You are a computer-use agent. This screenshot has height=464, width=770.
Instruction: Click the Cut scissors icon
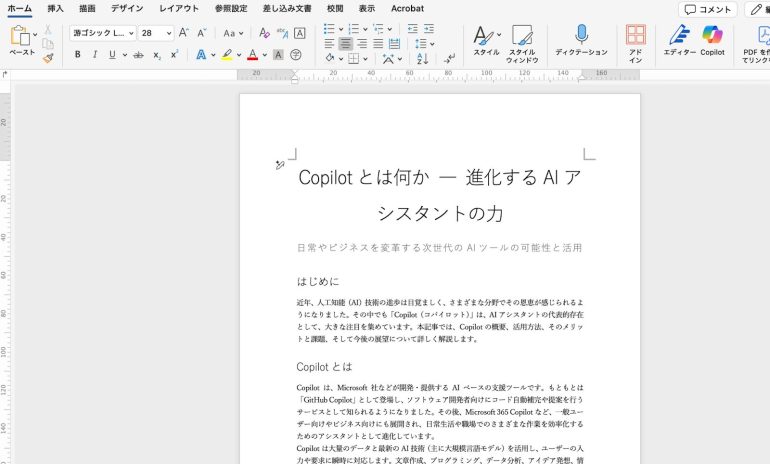tap(48, 30)
